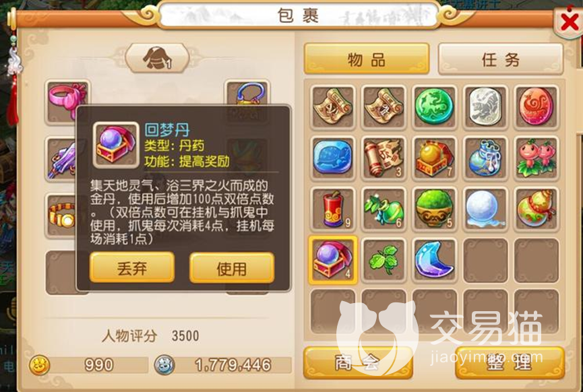Switch to the 任务 tab
The height and width of the screenshot is (392, 583).
tap(501, 59)
